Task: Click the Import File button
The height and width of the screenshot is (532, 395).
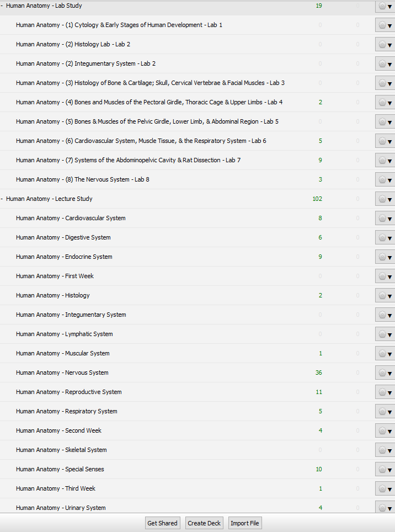Action: (245, 523)
